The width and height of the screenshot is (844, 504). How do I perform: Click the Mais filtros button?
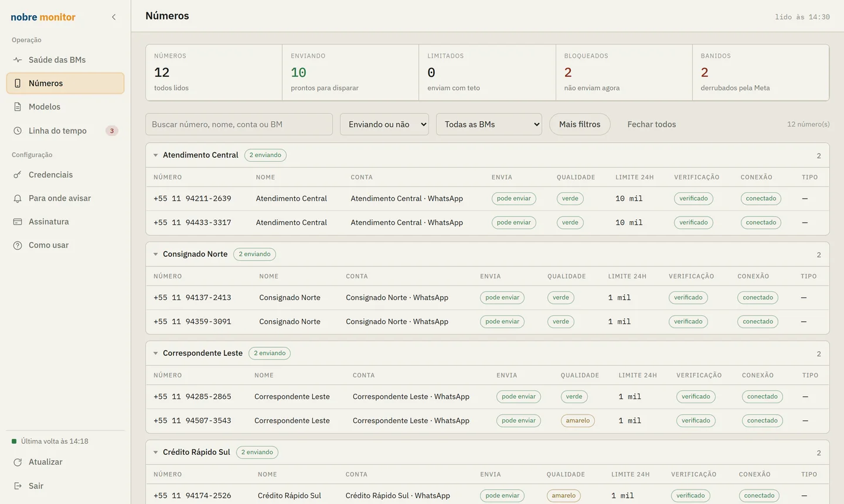(580, 124)
